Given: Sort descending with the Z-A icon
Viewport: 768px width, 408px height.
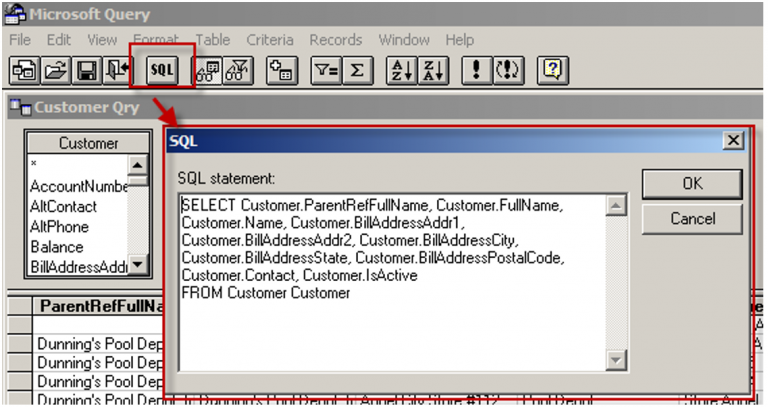Looking at the screenshot, I should click(432, 70).
